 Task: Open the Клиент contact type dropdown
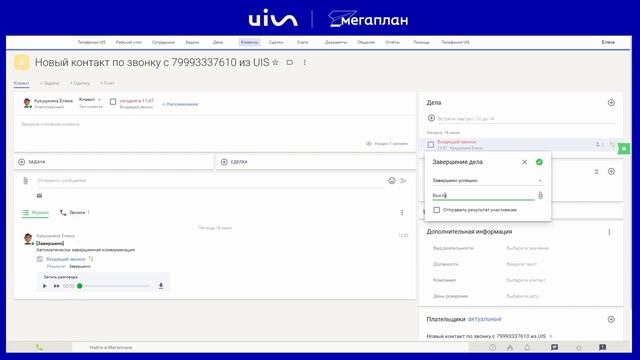pos(90,100)
